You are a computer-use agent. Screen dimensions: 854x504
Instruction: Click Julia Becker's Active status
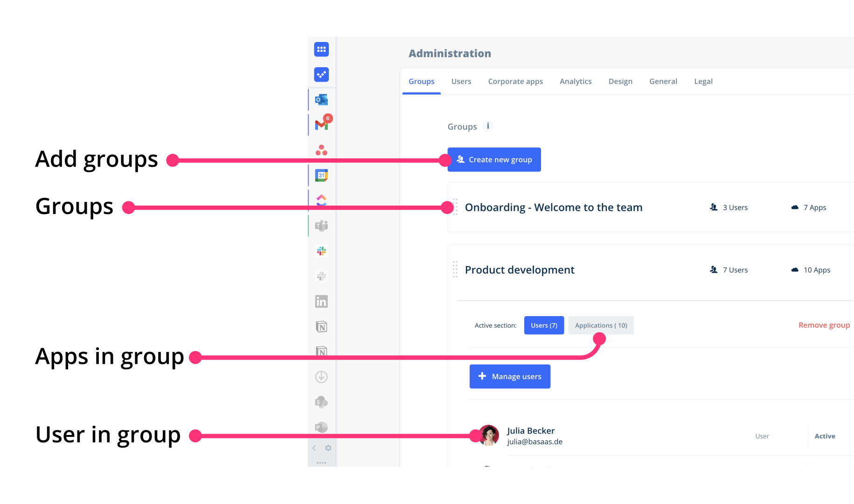(825, 436)
